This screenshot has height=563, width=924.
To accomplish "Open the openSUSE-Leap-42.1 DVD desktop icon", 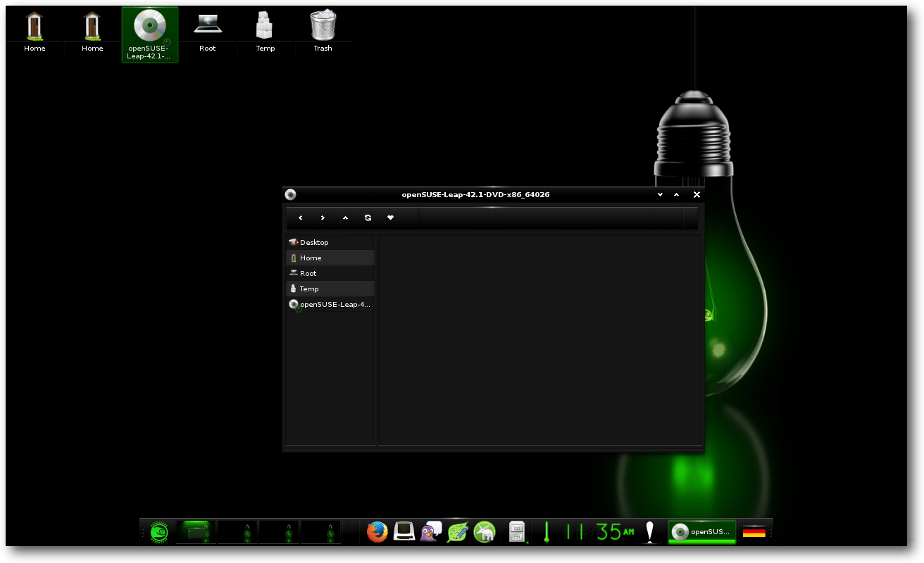I will 149,34.
